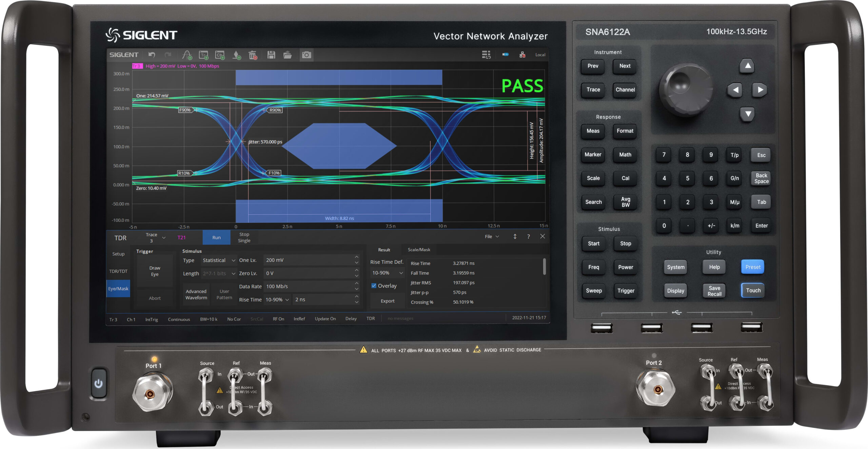This screenshot has width=868, height=449.
Task: Push the power standby button
Action: [98, 383]
